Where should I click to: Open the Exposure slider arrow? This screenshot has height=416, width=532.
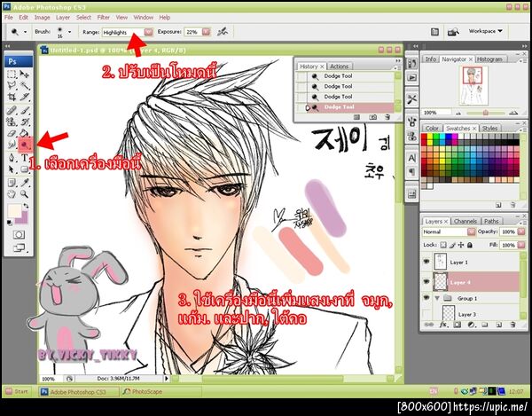pyautogui.click(x=206, y=32)
